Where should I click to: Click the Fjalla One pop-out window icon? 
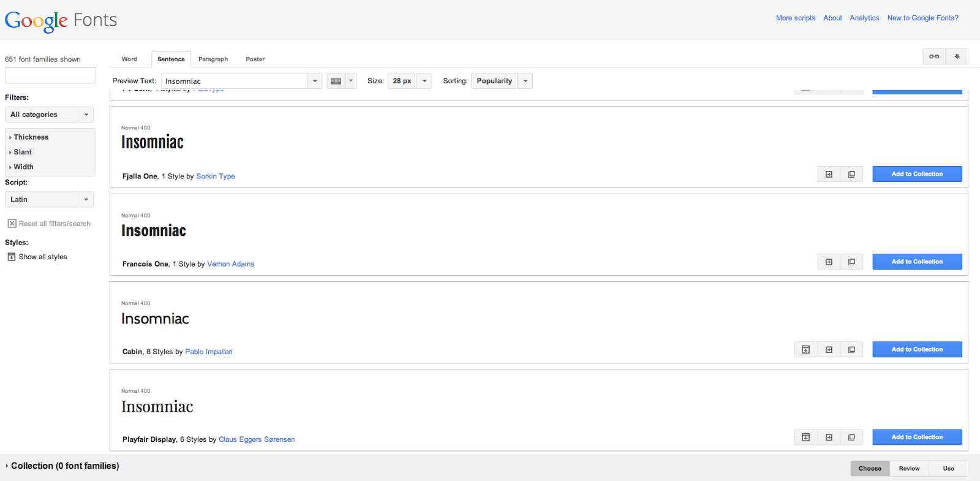click(x=851, y=175)
